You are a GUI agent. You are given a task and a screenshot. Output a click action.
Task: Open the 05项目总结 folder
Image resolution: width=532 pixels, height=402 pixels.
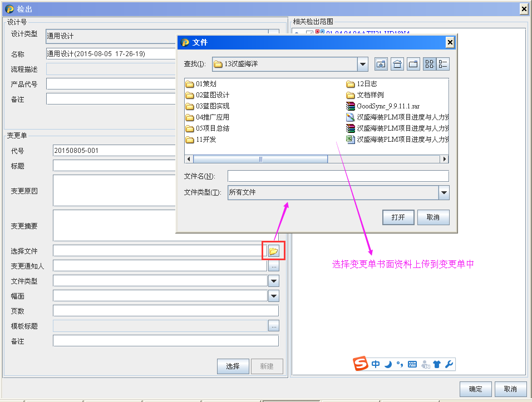[x=208, y=128]
